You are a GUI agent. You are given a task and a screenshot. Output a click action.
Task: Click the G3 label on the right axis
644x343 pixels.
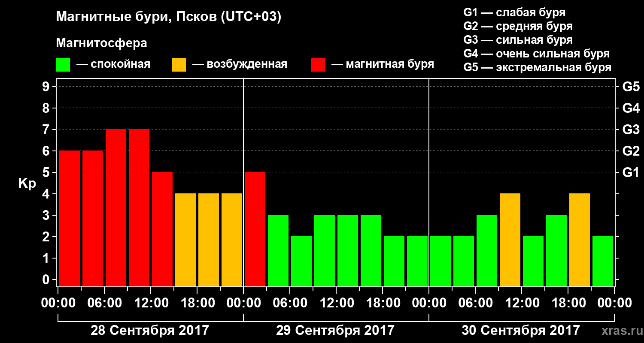(x=631, y=130)
